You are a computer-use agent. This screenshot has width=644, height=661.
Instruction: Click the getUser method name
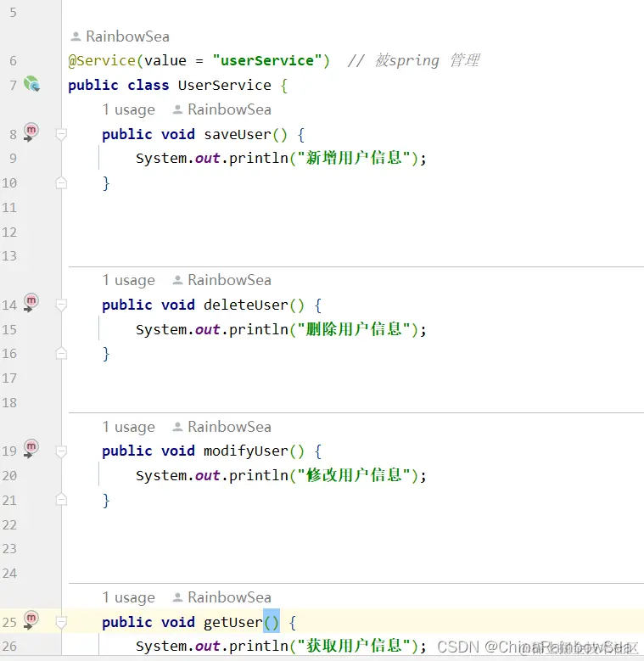[233, 622]
